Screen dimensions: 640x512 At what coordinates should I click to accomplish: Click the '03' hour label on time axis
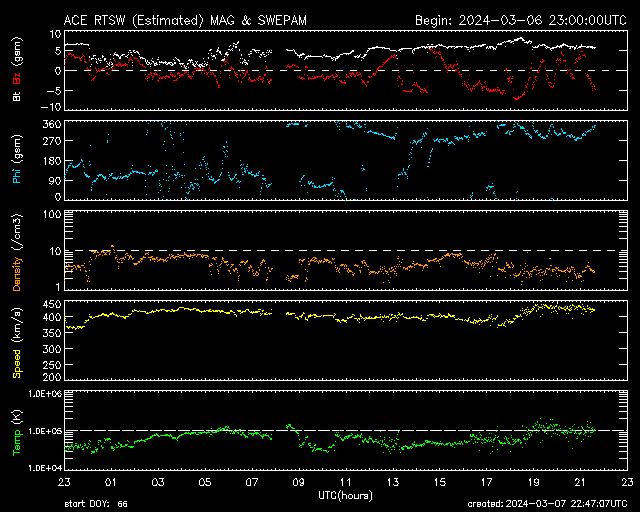(x=158, y=482)
